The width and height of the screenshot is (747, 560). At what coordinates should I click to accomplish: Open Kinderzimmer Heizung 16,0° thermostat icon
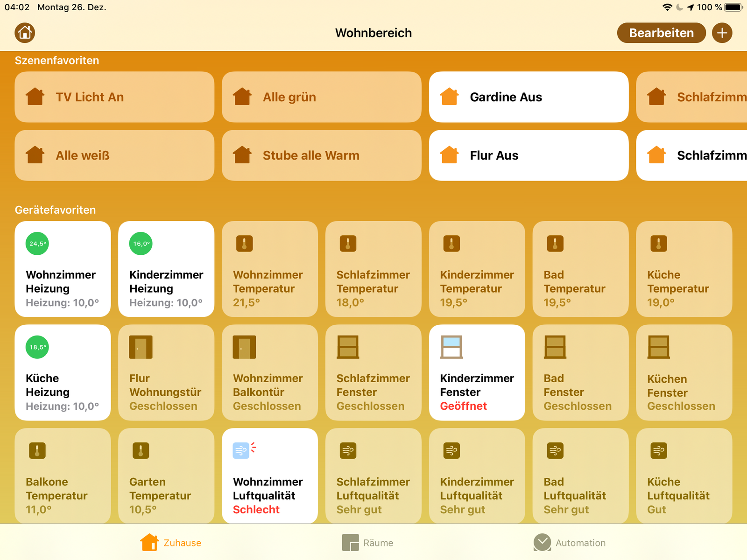point(141,244)
